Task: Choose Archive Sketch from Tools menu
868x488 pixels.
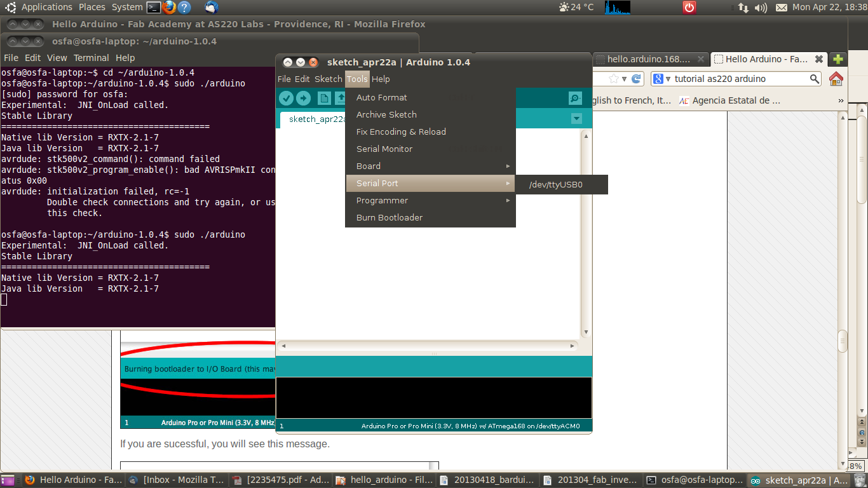Action: coord(430,115)
